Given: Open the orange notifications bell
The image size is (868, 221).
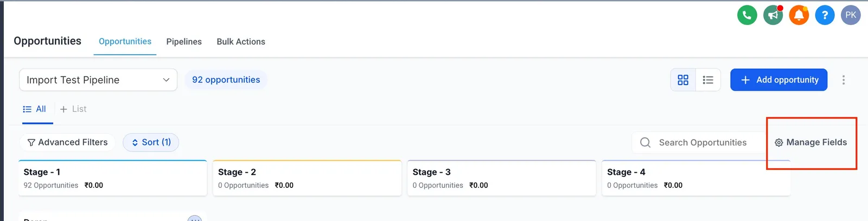Looking at the screenshot, I should pyautogui.click(x=799, y=15).
